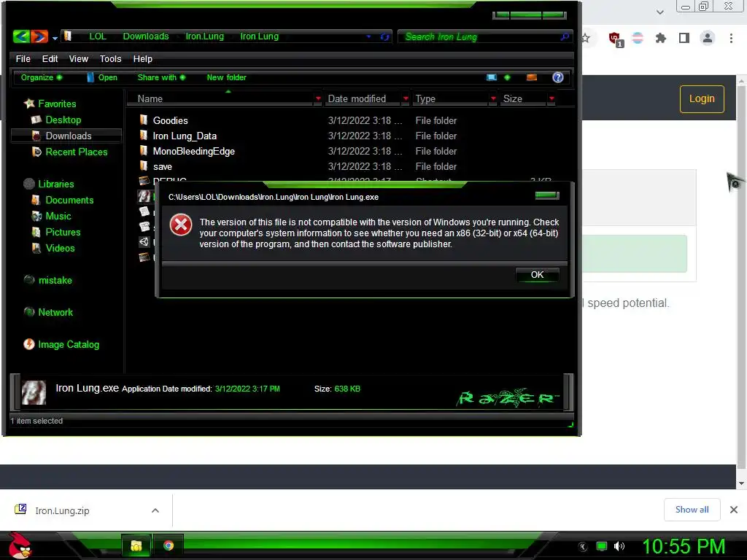The height and width of the screenshot is (560, 747).
Task: Open the Tools menu
Action: coord(110,58)
